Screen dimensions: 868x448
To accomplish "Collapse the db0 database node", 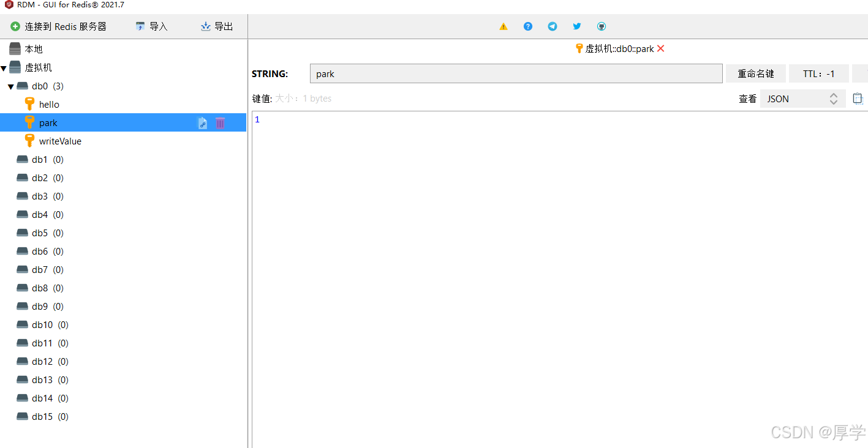I will click(10, 86).
